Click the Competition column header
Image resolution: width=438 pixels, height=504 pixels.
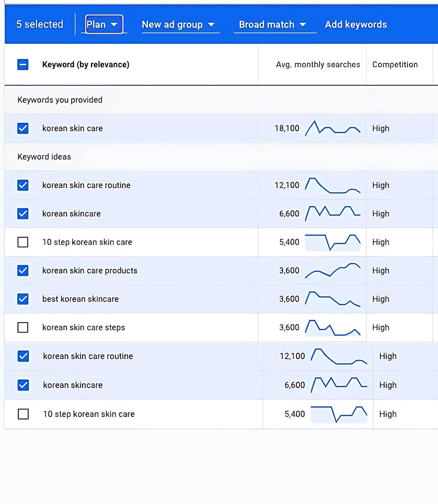[395, 65]
